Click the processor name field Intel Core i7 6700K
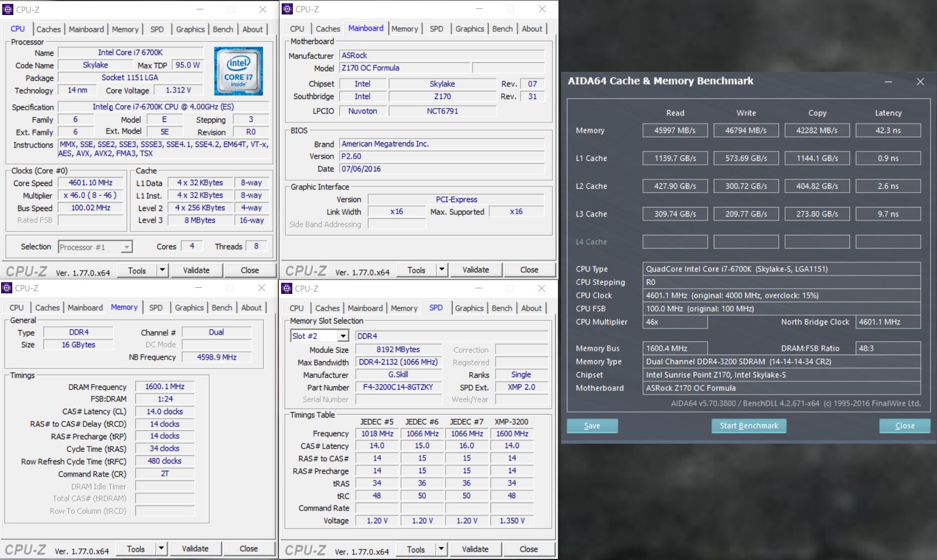This screenshot has height=560, width=937. 130,52
